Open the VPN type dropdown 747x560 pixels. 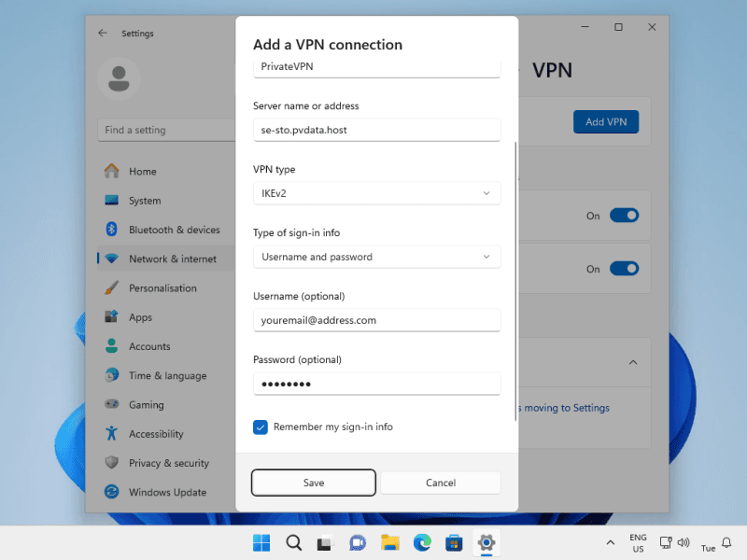[376, 193]
